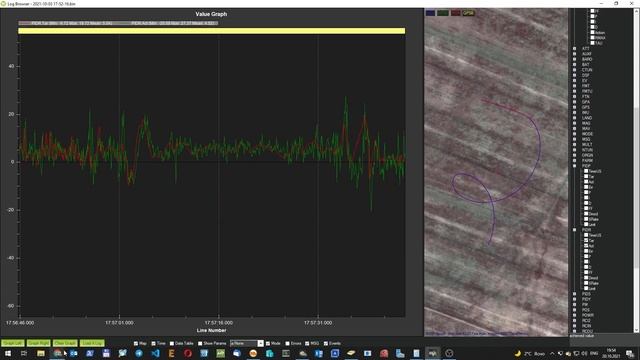Click the Value Graph title

(x=211, y=14)
